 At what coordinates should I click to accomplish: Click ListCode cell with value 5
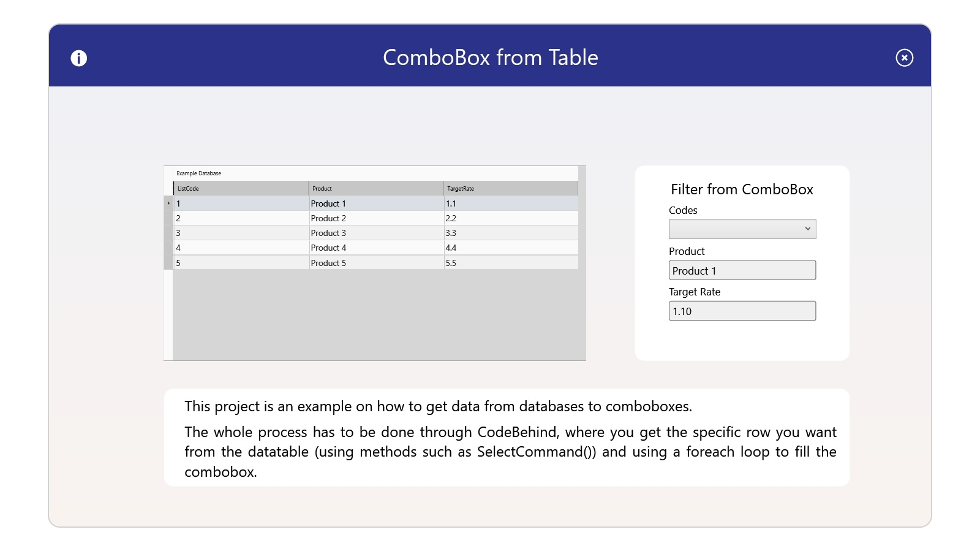pyautogui.click(x=241, y=263)
